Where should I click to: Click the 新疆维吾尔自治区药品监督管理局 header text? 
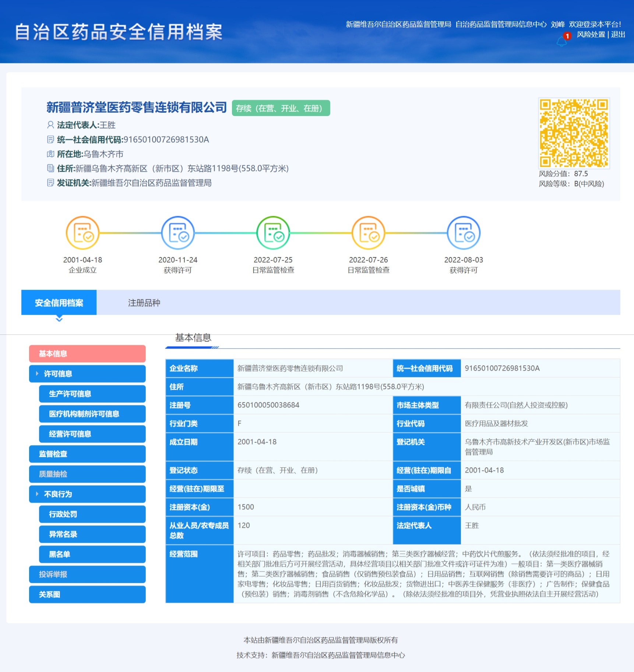pyautogui.click(x=398, y=24)
